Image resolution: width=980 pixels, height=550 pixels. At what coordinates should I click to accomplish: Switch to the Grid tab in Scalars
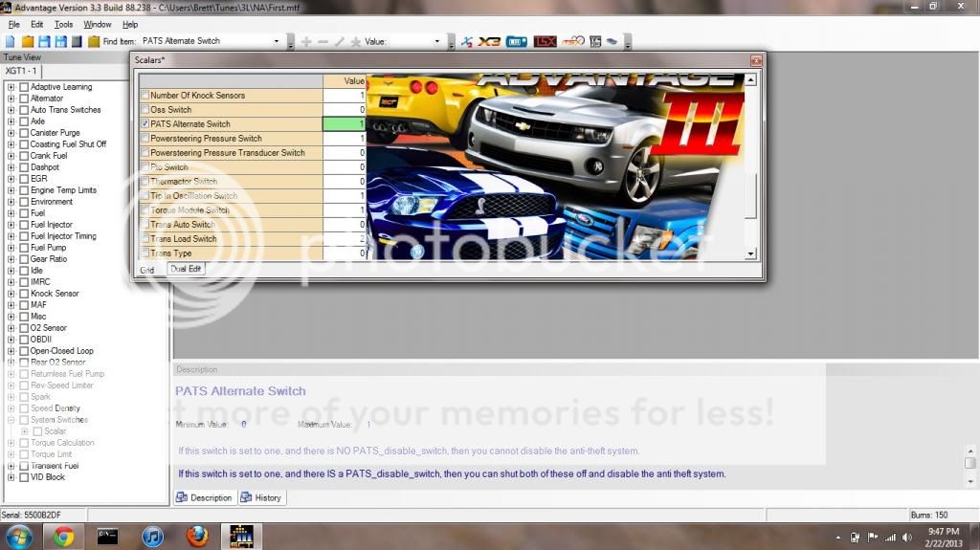click(146, 270)
